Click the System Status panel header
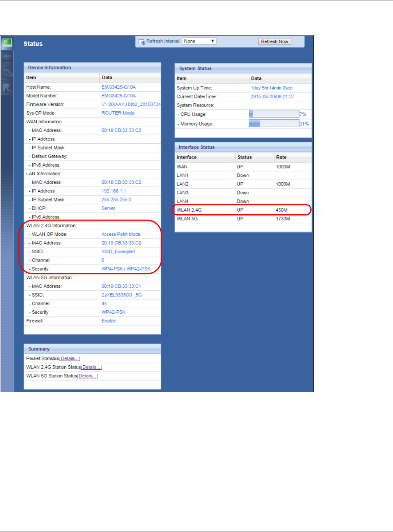The image size is (393, 532). click(x=243, y=68)
